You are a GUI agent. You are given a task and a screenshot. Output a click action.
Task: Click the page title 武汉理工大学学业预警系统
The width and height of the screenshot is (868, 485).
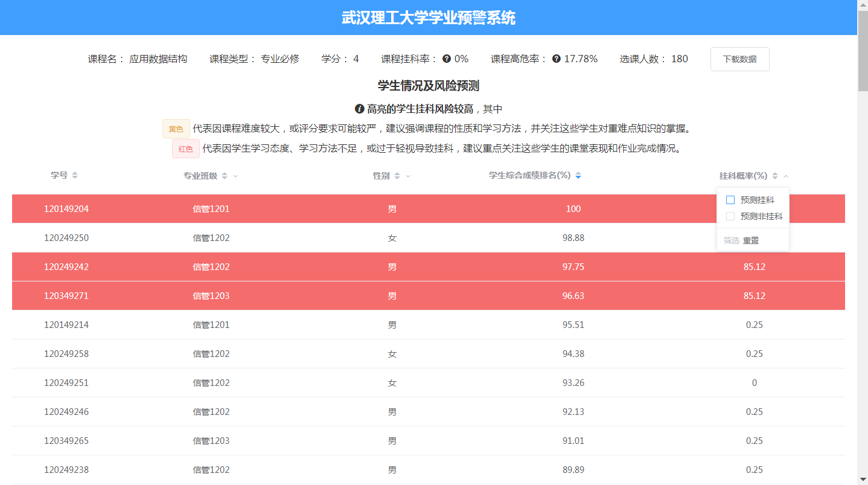click(x=429, y=18)
